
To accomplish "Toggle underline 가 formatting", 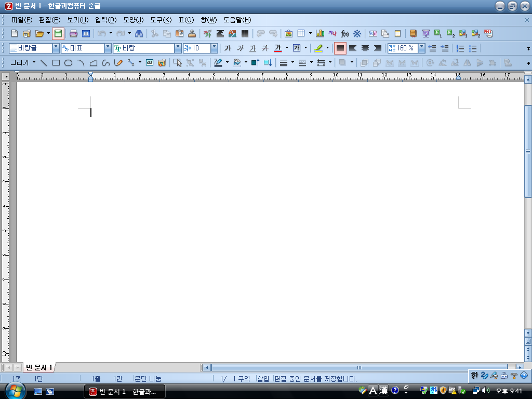I will point(253,48).
